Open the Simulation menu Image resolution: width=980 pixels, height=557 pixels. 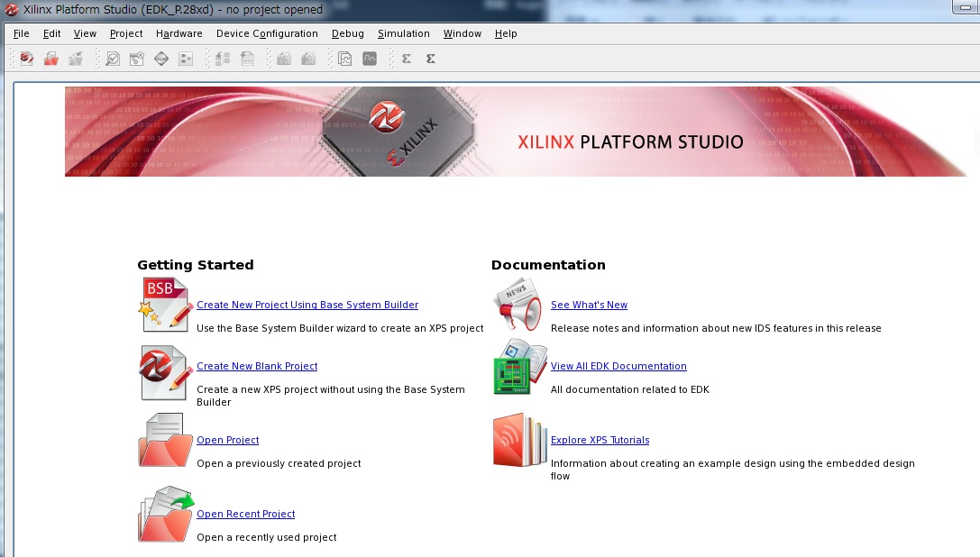point(404,33)
